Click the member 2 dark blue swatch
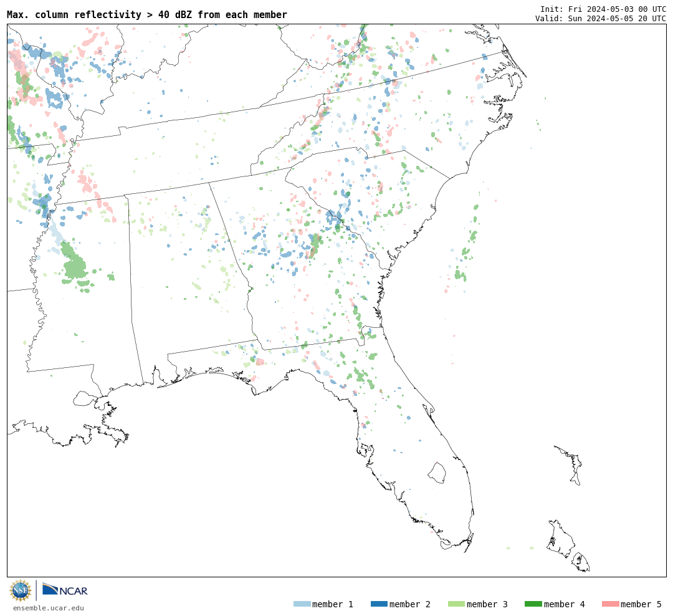Screen dimensions: 673x616 coord(379,604)
